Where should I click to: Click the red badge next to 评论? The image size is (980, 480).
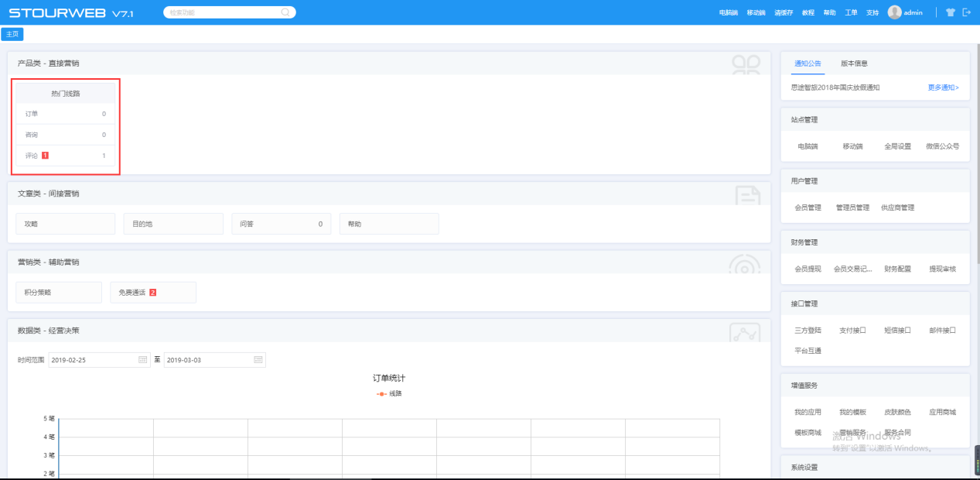[x=45, y=156]
